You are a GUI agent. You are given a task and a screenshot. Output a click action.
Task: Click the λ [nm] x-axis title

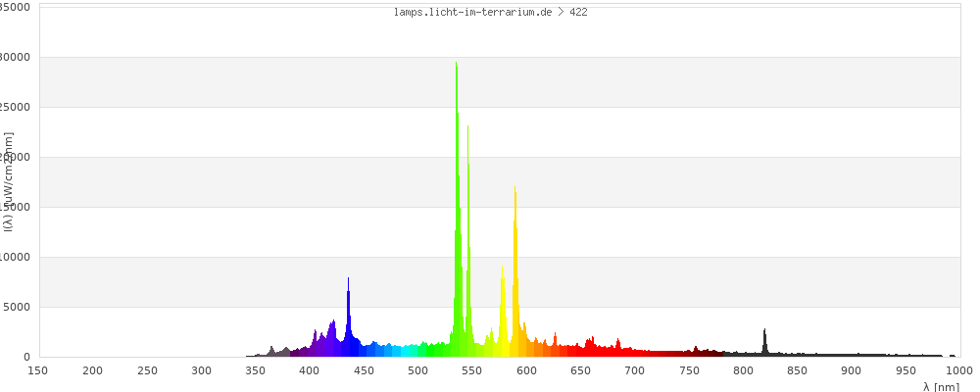[x=941, y=386]
